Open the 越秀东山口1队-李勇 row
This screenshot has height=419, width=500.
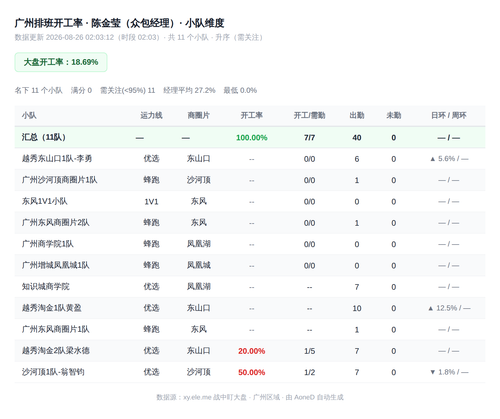click(250, 159)
